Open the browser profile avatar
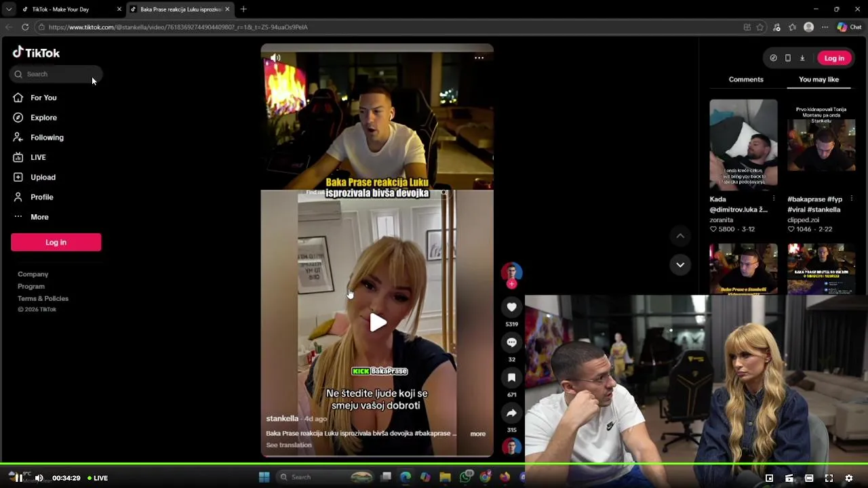The width and height of the screenshot is (868, 488). click(808, 27)
